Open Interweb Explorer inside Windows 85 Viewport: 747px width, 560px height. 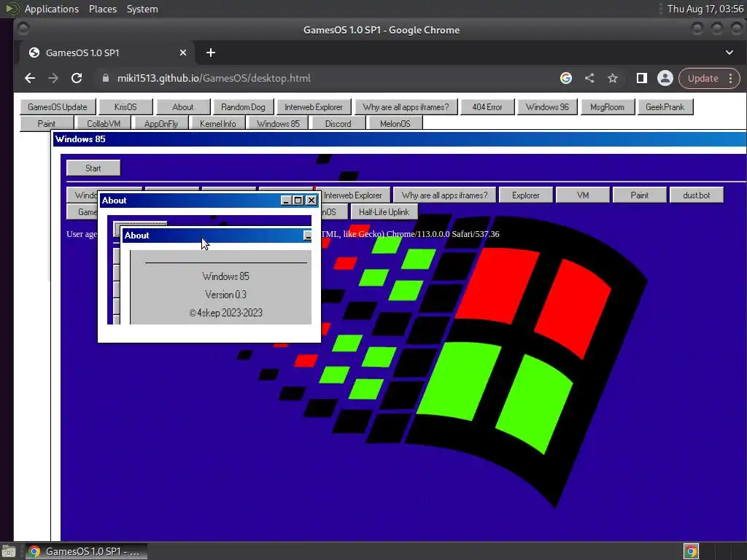point(353,195)
